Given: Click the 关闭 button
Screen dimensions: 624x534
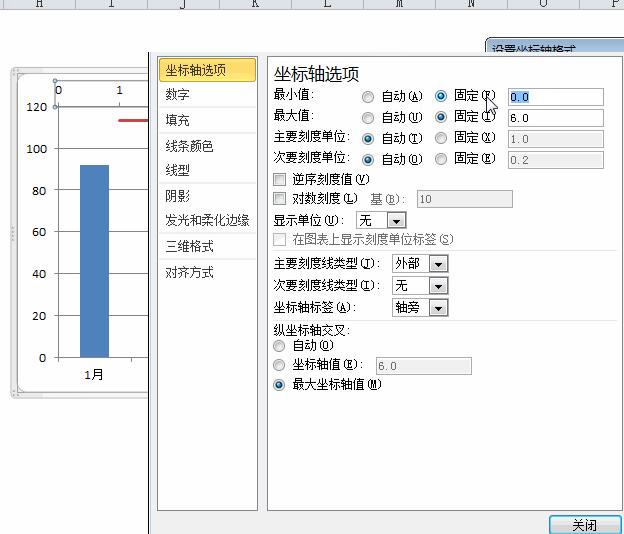Looking at the screenshot, I should 584,525.
